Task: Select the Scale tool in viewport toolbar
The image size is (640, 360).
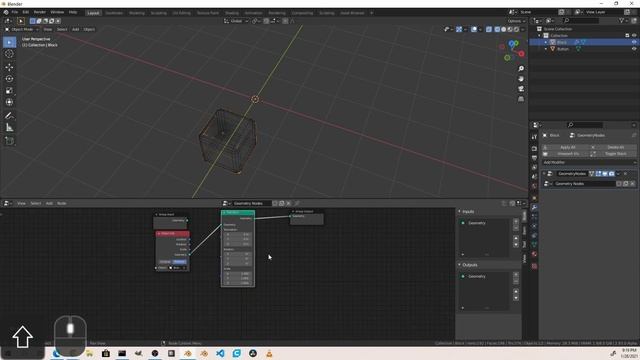Action: [x=9, y=91]
